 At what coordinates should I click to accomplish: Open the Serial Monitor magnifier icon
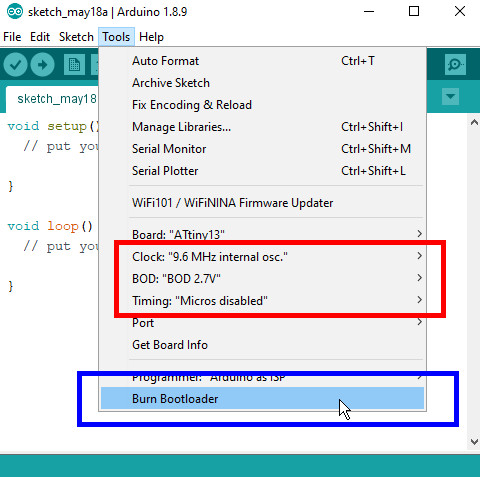pos(455,64)
